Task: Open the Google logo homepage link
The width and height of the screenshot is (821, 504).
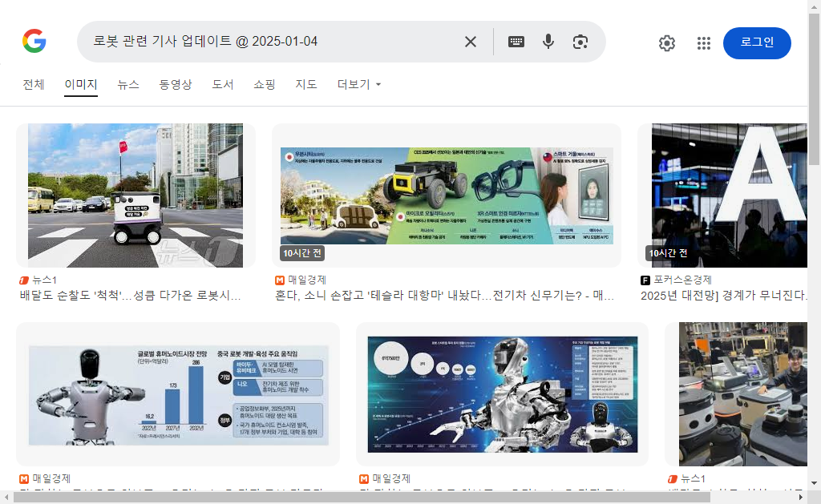Action: 34,42
